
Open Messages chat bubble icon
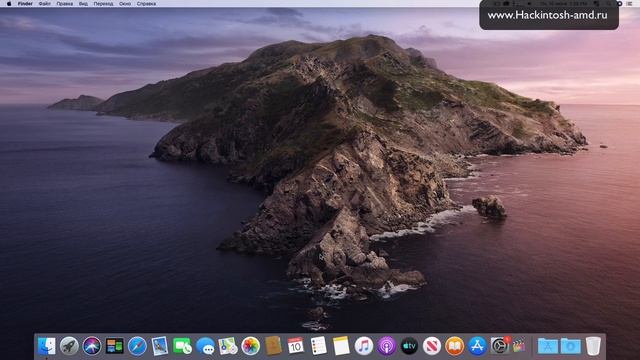click(x=205, y=346)
